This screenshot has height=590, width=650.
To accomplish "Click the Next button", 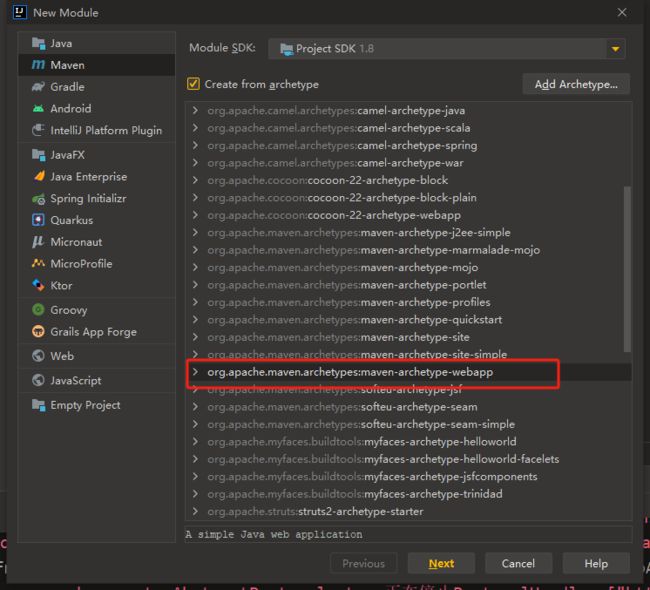I will [x=441, y=563].
